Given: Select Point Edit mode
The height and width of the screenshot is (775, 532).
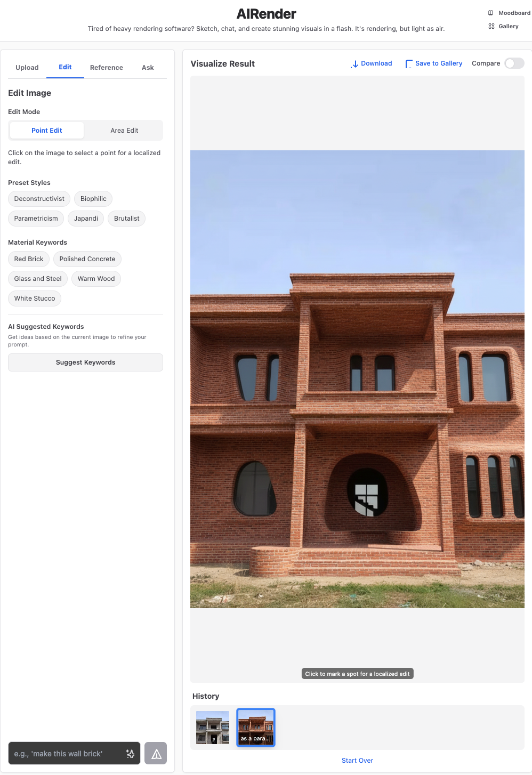Looking at the screenshot, I should [47, 131].
